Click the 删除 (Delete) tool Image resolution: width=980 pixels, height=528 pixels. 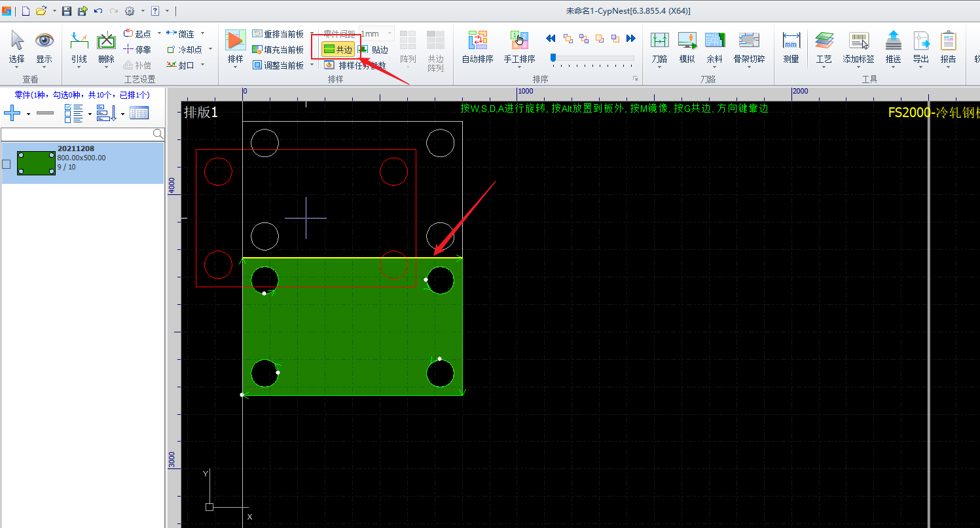pyautogui.click(x=106, y=48)
